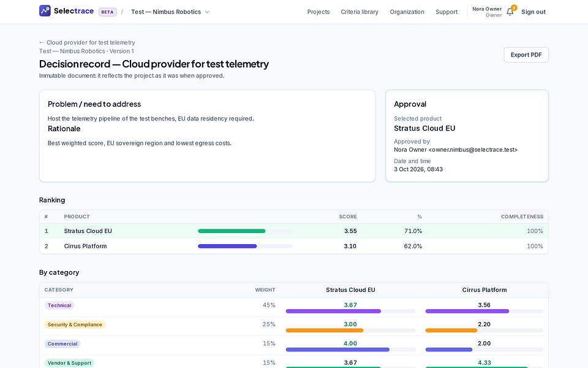Select the Technical category tag
Viewport: 588px width, 368px height.
59,305
